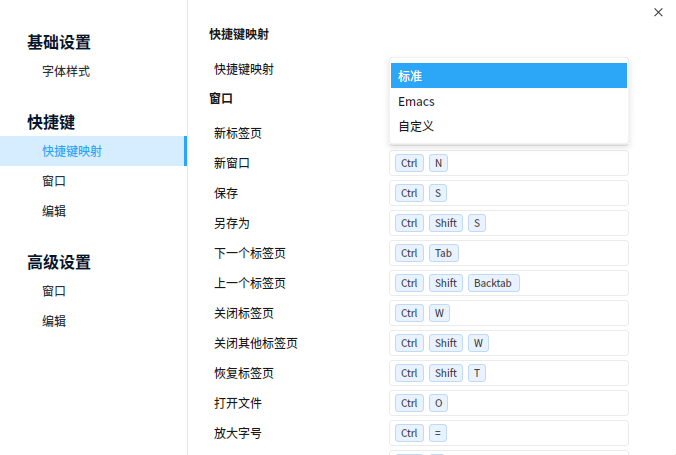Viewport: 676px width, 455px height.
Task: Click the Backtab key chip for 上一个标签页
Action: coord(493,283)
